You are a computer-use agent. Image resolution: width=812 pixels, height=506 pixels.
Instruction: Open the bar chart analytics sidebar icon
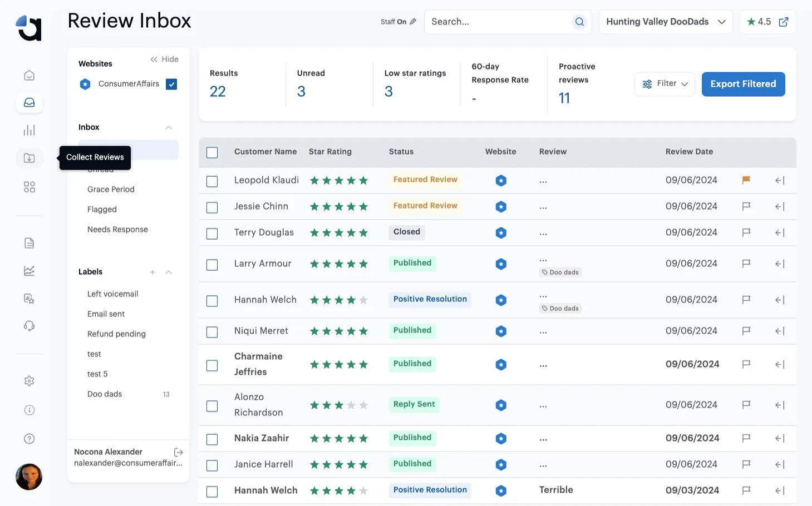(x=29, y=130)
